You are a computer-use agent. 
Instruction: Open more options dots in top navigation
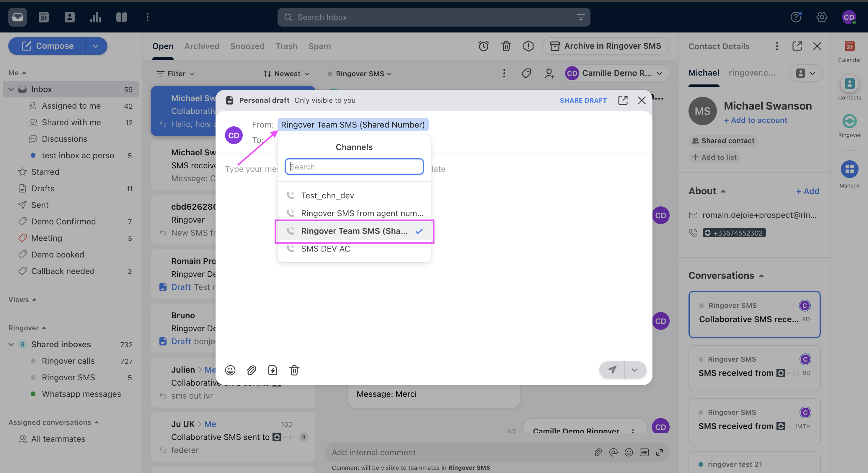[148, 17]
